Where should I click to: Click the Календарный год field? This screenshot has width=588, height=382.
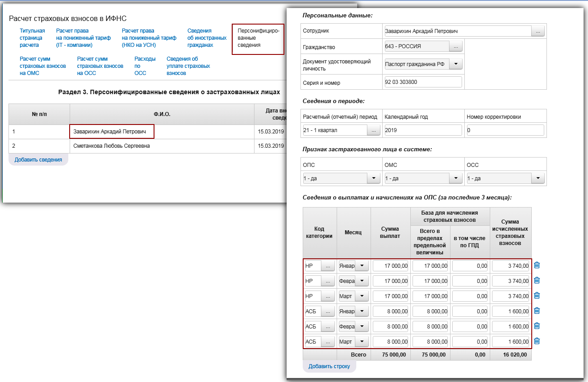click(x=423, y=130)
